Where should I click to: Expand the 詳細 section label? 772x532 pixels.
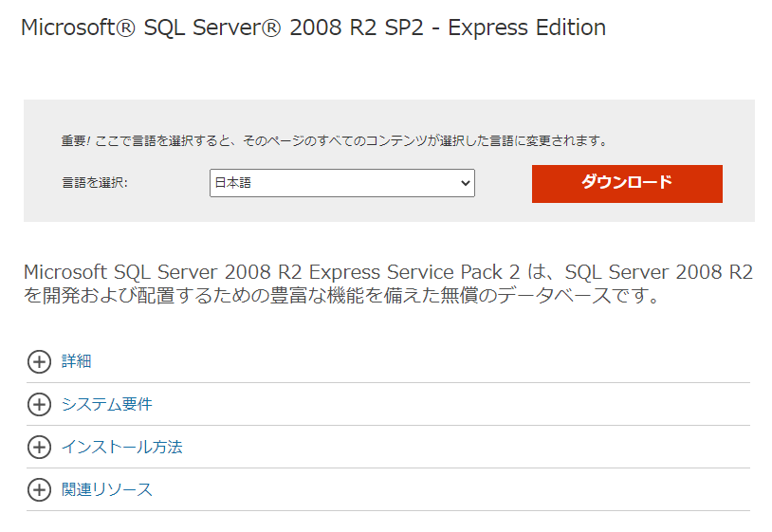(77, 361)
